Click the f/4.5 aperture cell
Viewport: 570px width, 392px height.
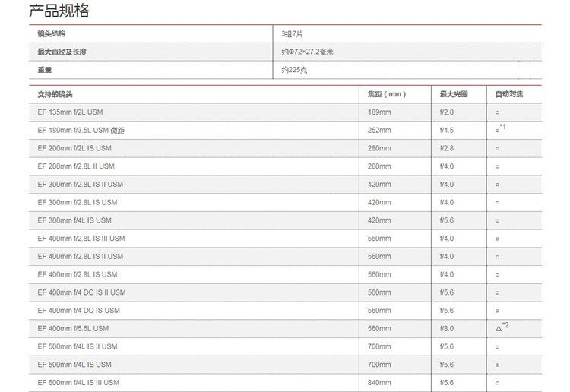point(446,131)
